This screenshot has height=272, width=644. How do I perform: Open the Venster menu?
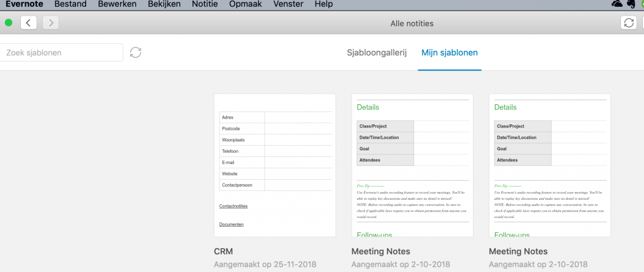click(288, 4)
